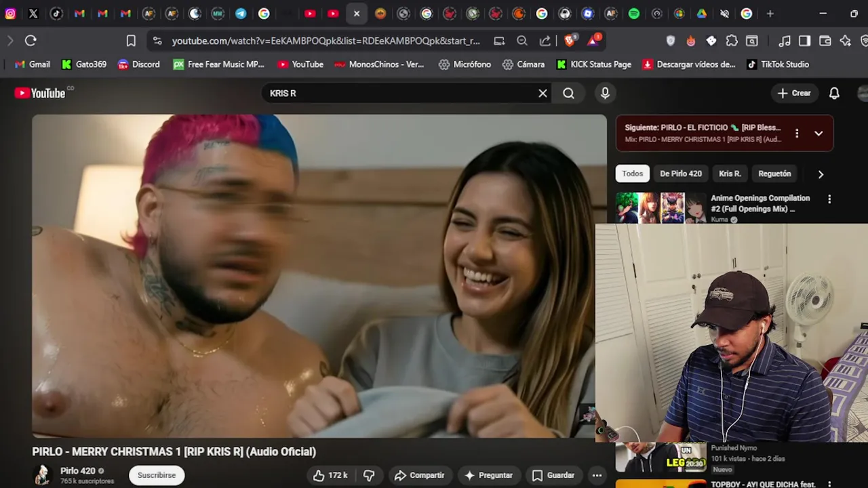Open the Telegram browser tab
The image size is (868, 488).
pyautogui.click(x=241, y=14)
